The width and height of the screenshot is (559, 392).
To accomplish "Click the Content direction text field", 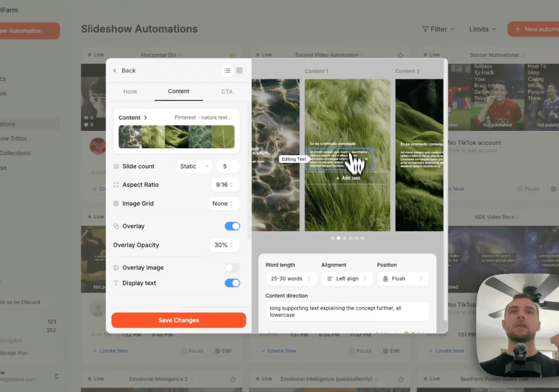I will [x=347, y=312].
